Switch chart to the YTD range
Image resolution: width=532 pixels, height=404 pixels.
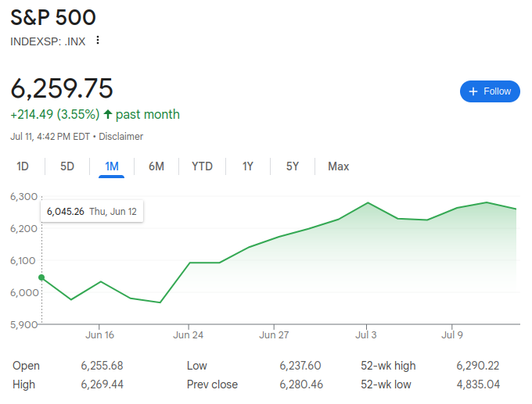coord(202,166)
